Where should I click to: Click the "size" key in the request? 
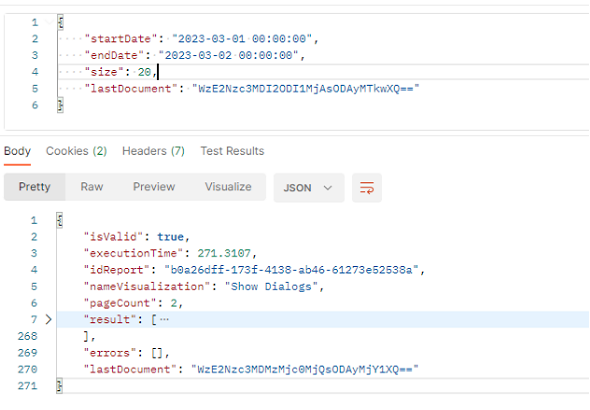[x=104, y=72]
